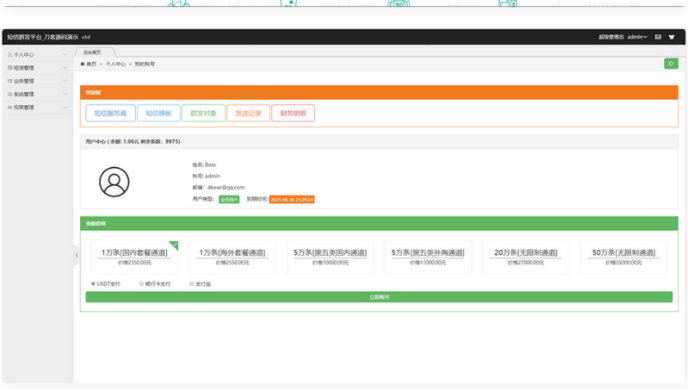
Task: Click the 个人中心 person icon in sidebar
Action: (10, 55)
